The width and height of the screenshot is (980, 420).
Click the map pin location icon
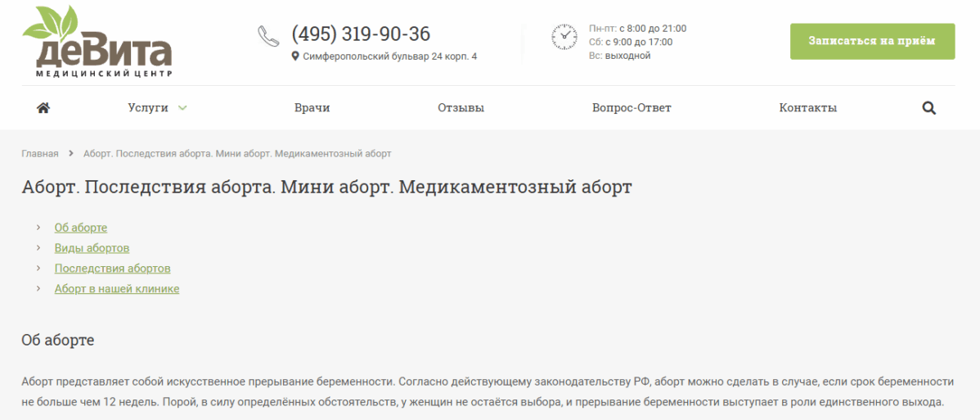pyautogui.click(x=295, y=56)
